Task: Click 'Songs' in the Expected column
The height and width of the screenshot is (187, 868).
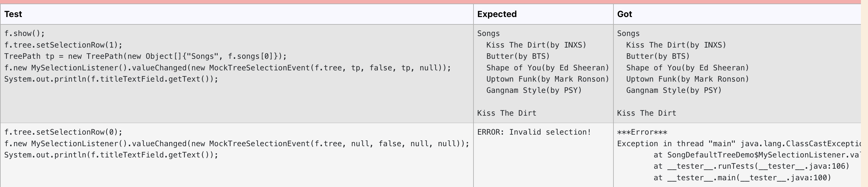Action: pos(488,33)
